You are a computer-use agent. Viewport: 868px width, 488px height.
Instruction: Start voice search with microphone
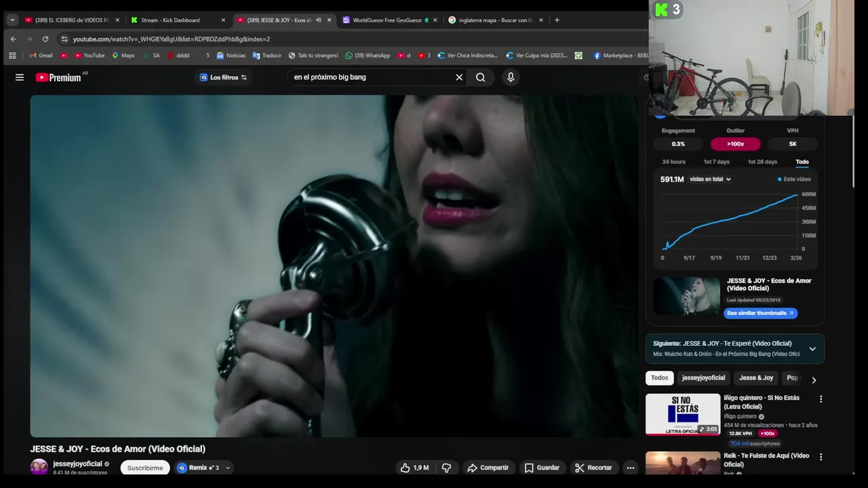(511, 77)
